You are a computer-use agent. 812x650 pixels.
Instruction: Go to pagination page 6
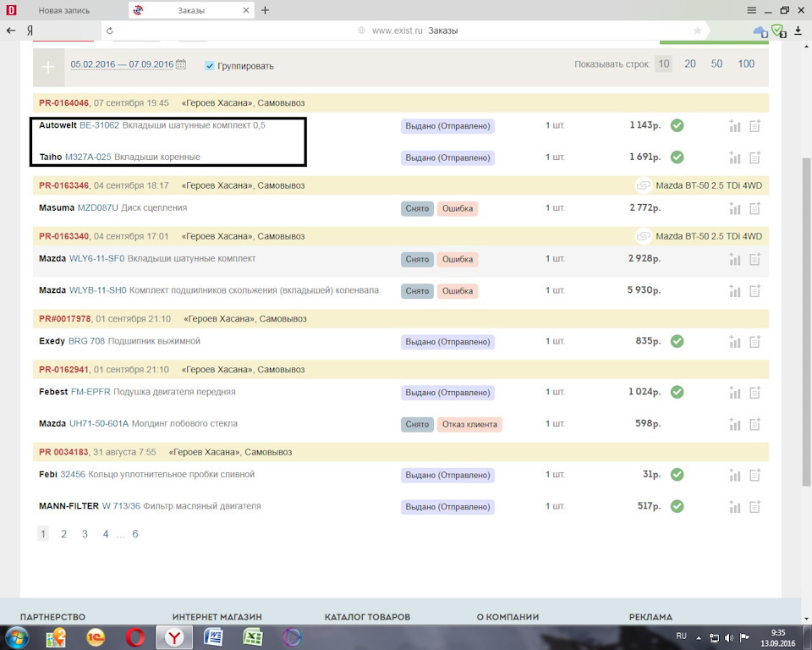point(135,534)
